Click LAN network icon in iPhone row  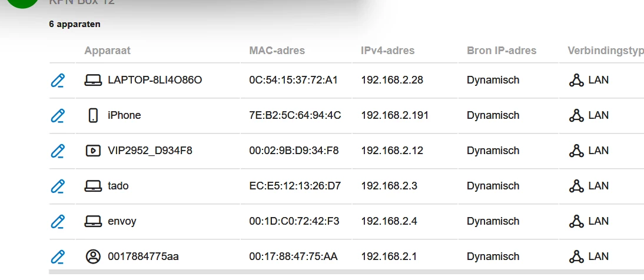576,115
